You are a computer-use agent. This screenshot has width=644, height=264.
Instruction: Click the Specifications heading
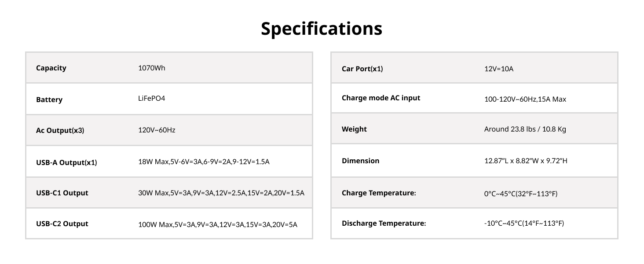point(322,29)
